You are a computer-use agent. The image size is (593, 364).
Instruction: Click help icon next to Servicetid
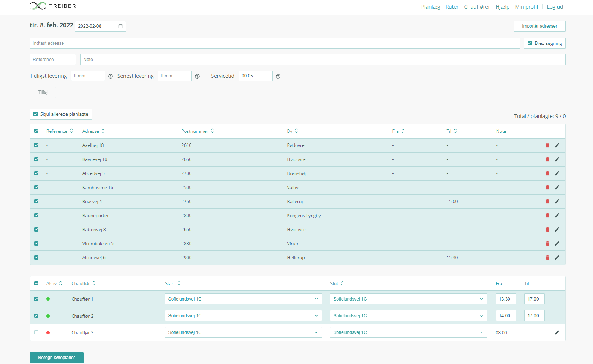278,76
